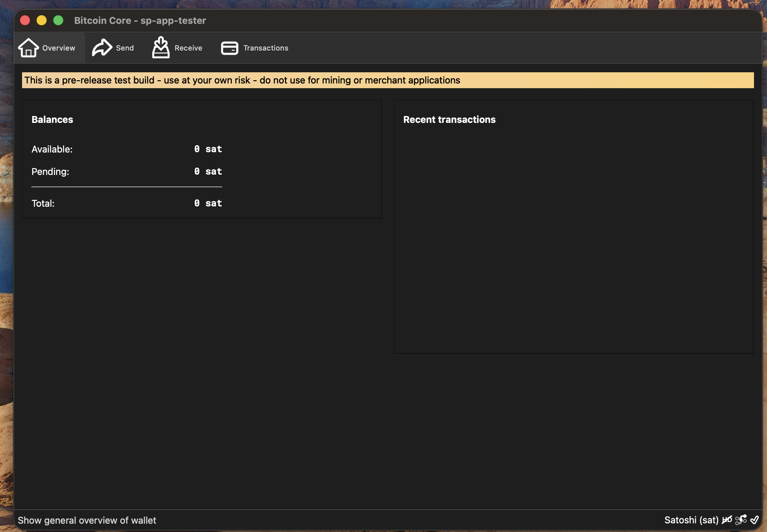Click the Send arrow icon
767x532 pixels.
(x=102, y=48)
